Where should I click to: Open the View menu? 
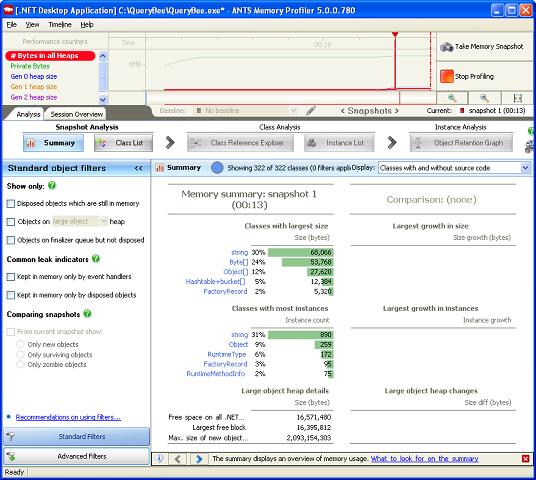pos(32,25)
